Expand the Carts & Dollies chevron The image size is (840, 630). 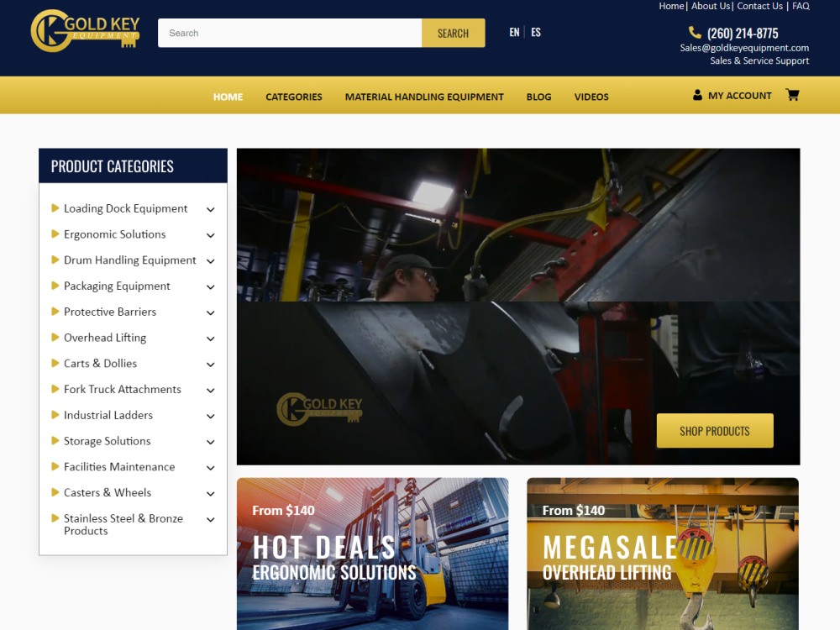tap(211, 365)
